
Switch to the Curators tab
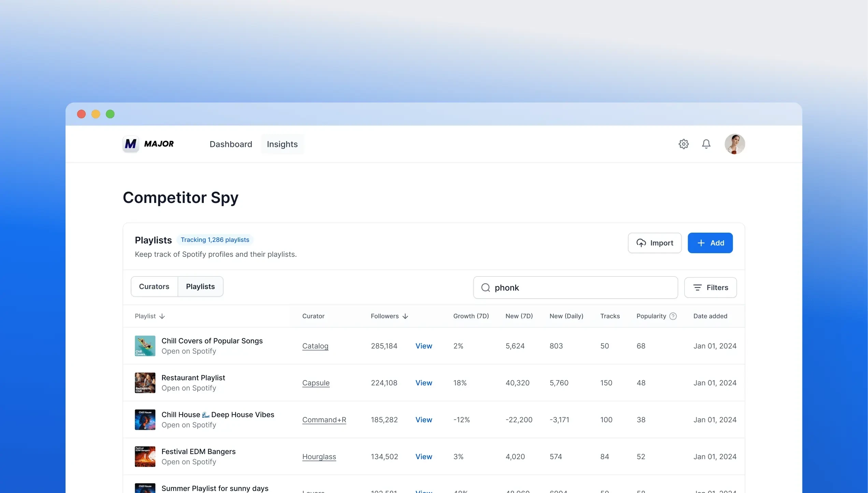pyautogui.click(x=154, y=287)
